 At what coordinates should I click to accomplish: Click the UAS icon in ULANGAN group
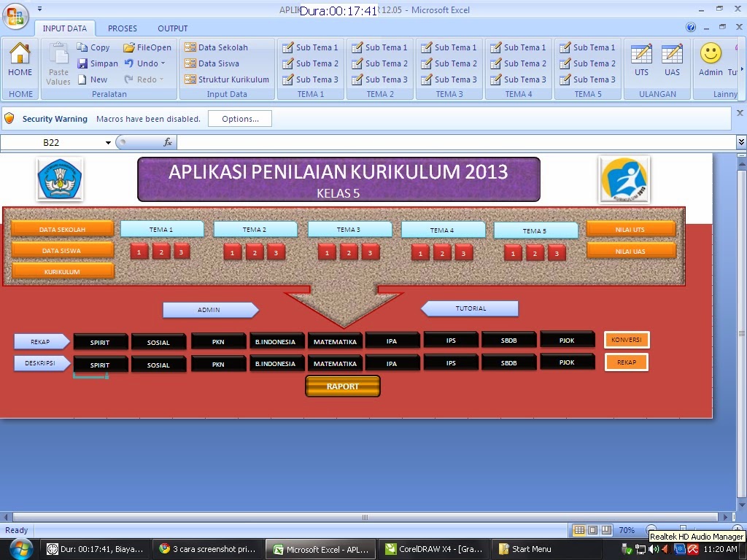pos(672,54)
